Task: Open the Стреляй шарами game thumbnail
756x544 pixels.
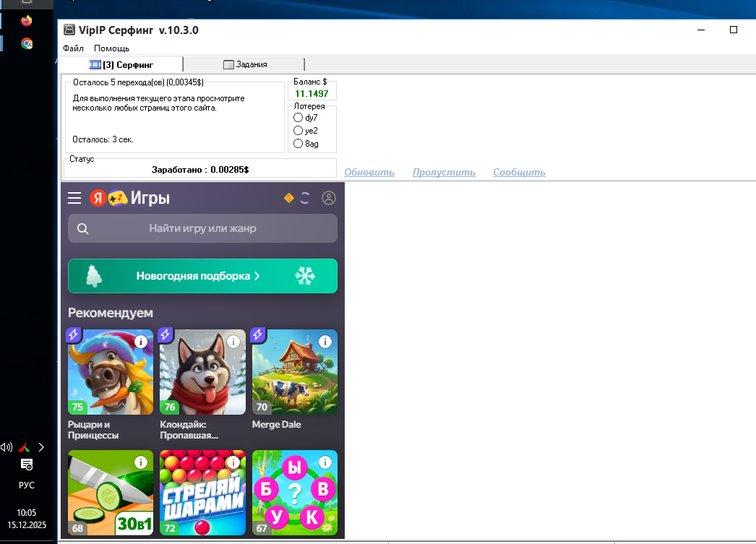Action: [202, 493]
